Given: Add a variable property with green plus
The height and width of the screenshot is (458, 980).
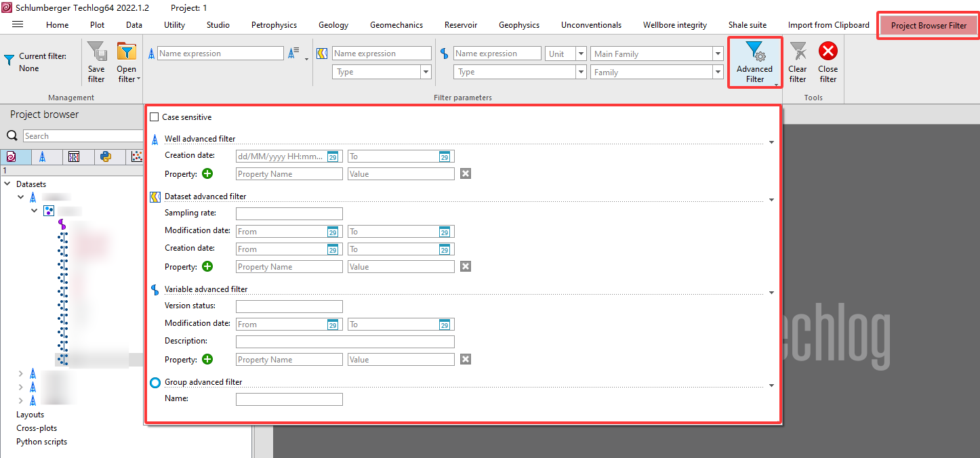Looking at the screenshot, I should point(207,360).
